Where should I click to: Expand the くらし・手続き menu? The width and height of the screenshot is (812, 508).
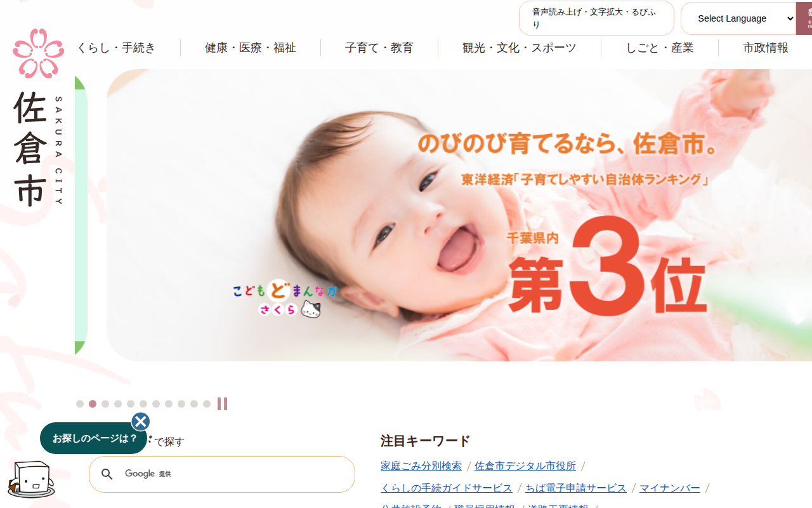click(116, 48)
